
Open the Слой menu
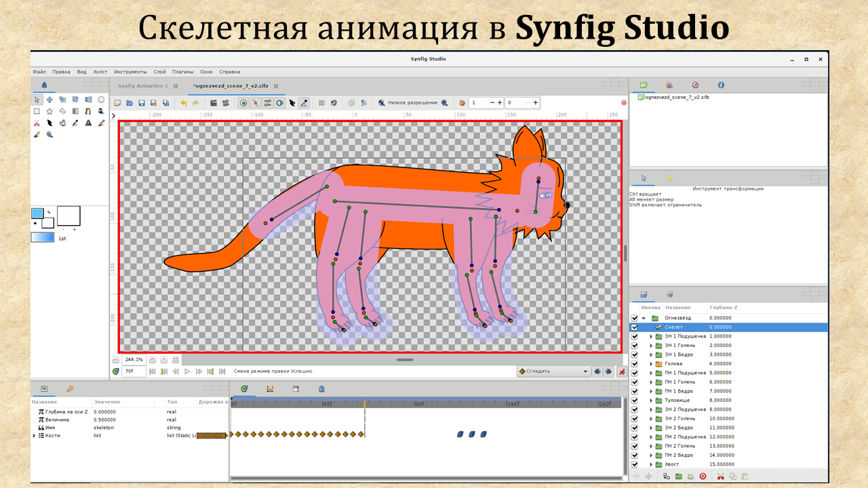click(x=159, y=72)
